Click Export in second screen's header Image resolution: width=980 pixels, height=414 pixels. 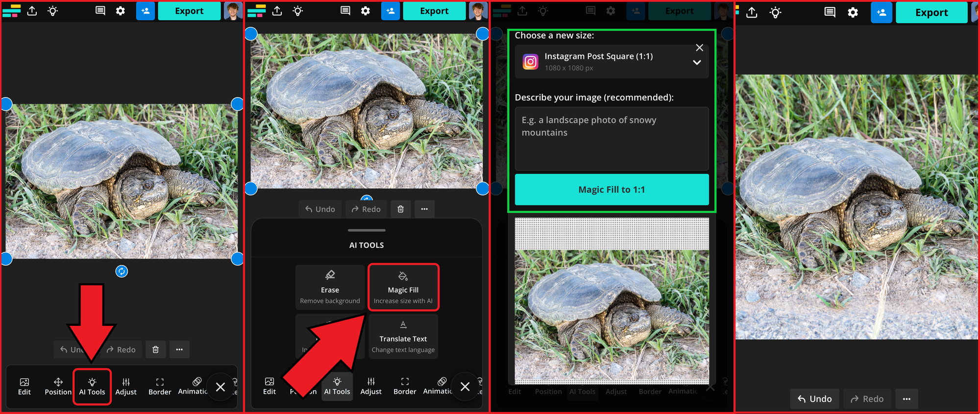point(434,11)
